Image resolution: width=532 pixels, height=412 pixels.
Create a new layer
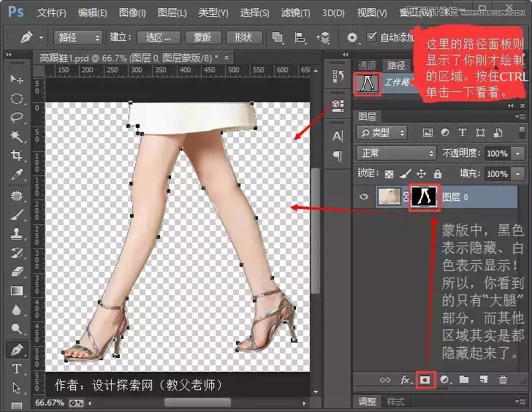[x=484, y=379]
